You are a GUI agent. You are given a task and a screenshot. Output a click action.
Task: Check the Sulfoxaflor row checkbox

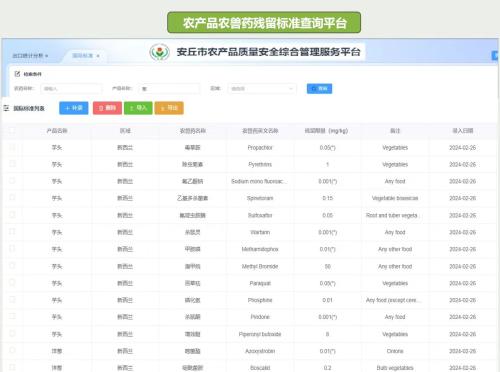pyautogui.click(x=12, y=215)
